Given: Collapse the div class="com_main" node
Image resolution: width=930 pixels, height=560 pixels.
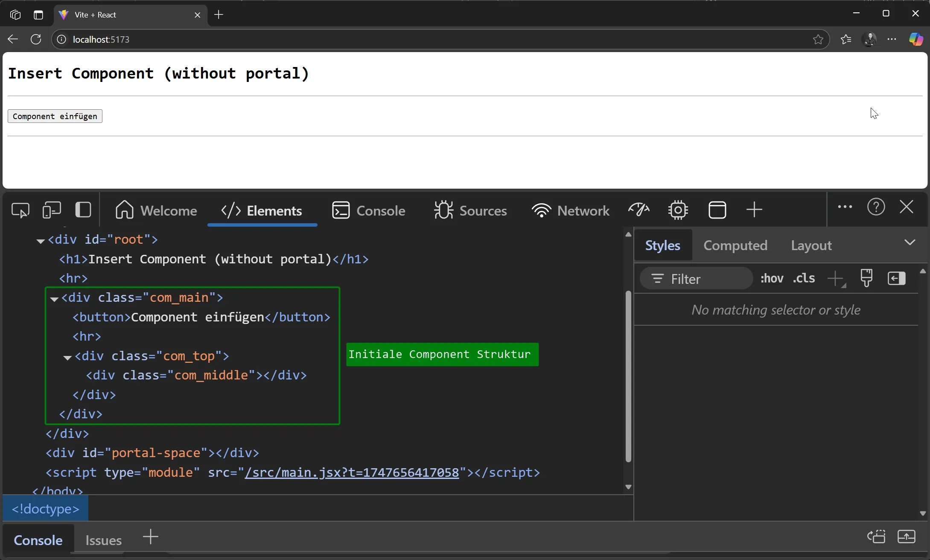Looking at the screenshot, I should coord(54,299).
